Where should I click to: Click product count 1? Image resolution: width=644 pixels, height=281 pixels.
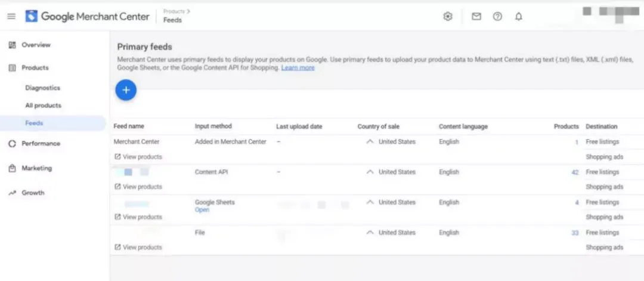click(x=577, y=142)
